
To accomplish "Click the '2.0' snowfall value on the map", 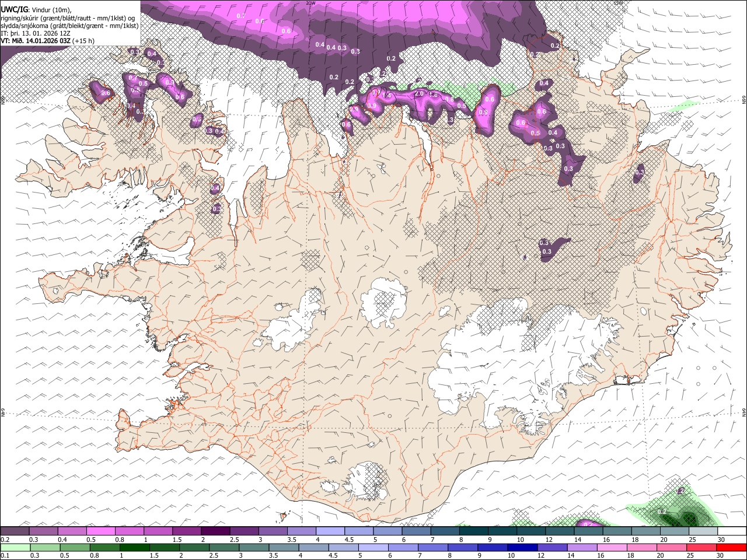I will click(419, 93).
